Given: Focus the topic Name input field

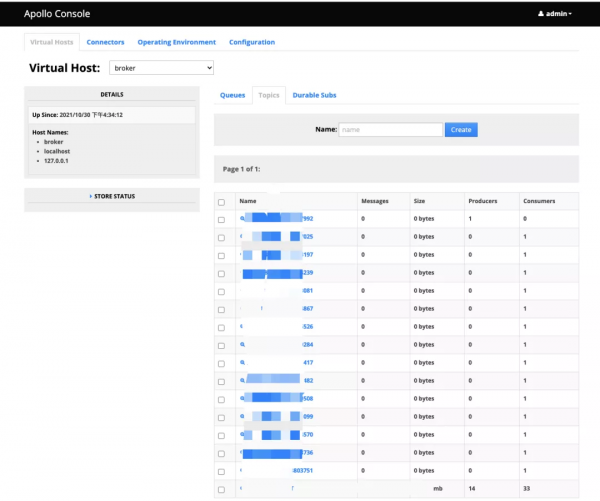Looking at the screenshot, I should [390, 130].
